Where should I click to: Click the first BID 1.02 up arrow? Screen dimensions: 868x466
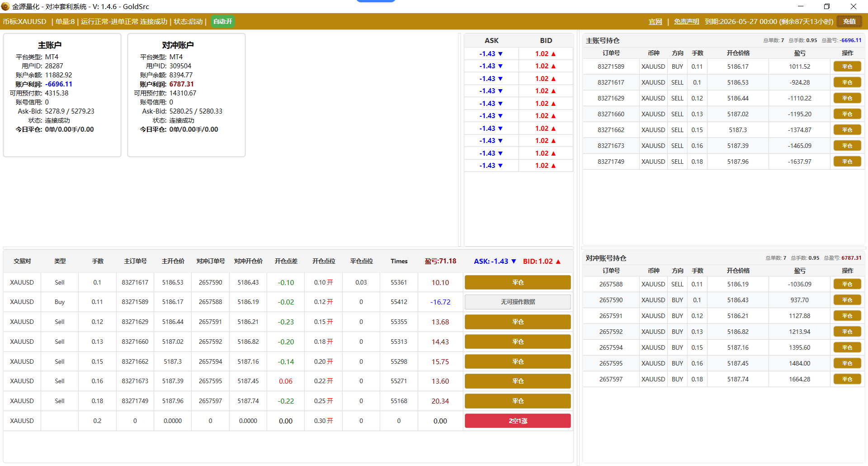(553, 54)
